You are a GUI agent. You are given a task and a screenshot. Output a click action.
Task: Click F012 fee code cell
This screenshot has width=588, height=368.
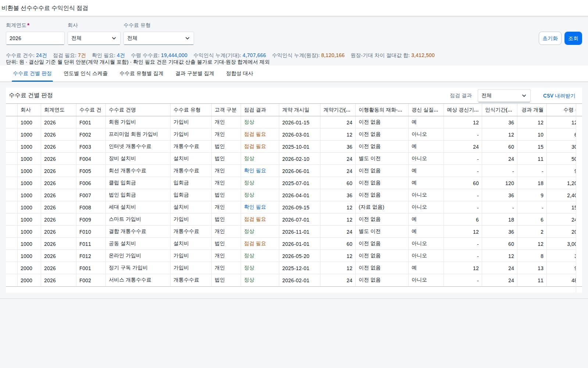(x=91, y=256)
